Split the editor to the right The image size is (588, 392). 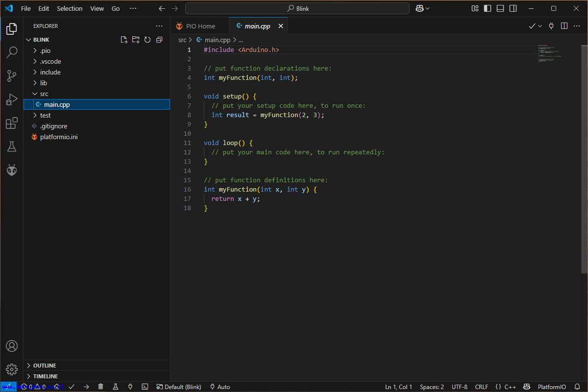coord(564,26)
